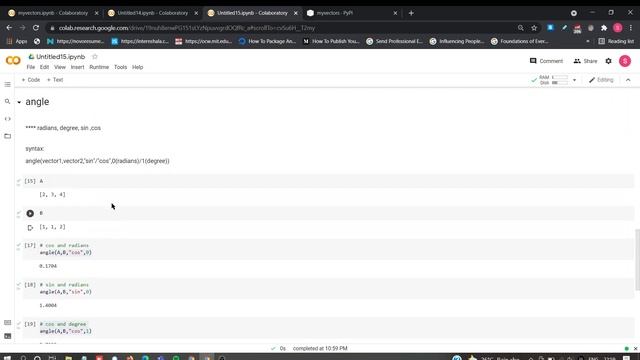
Task: Open the Tools menu
Action: pyautogui.click(x=120, y=67)
